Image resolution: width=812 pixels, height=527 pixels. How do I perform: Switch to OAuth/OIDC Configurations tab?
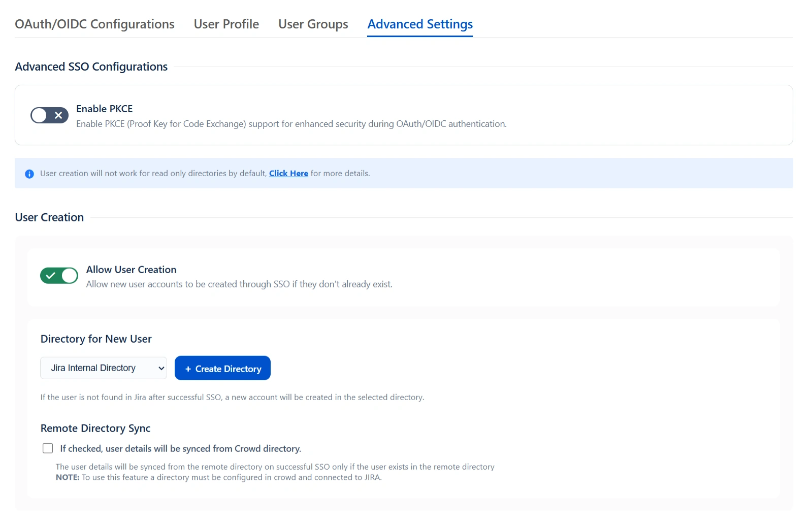tap(94, 24)
